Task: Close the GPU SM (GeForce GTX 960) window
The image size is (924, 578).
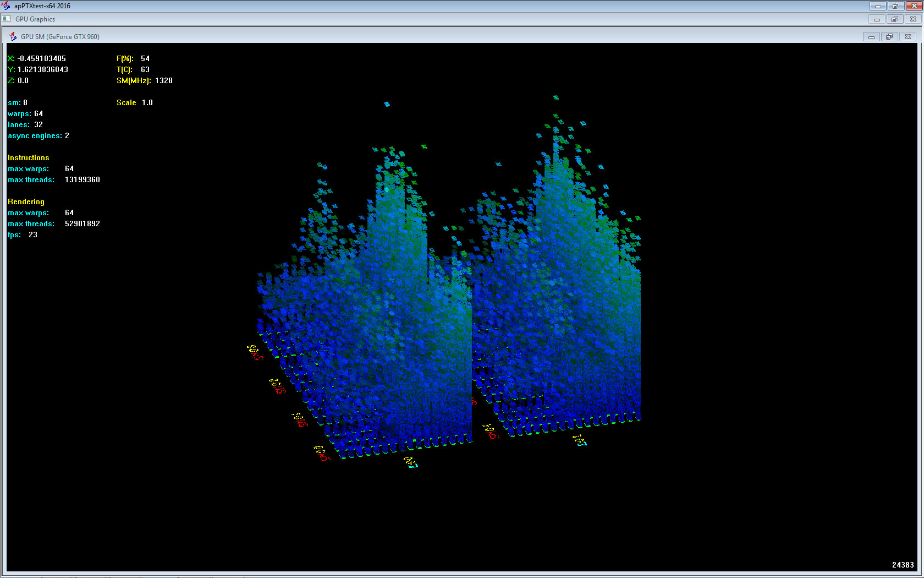Action: [x=908, y=37]
